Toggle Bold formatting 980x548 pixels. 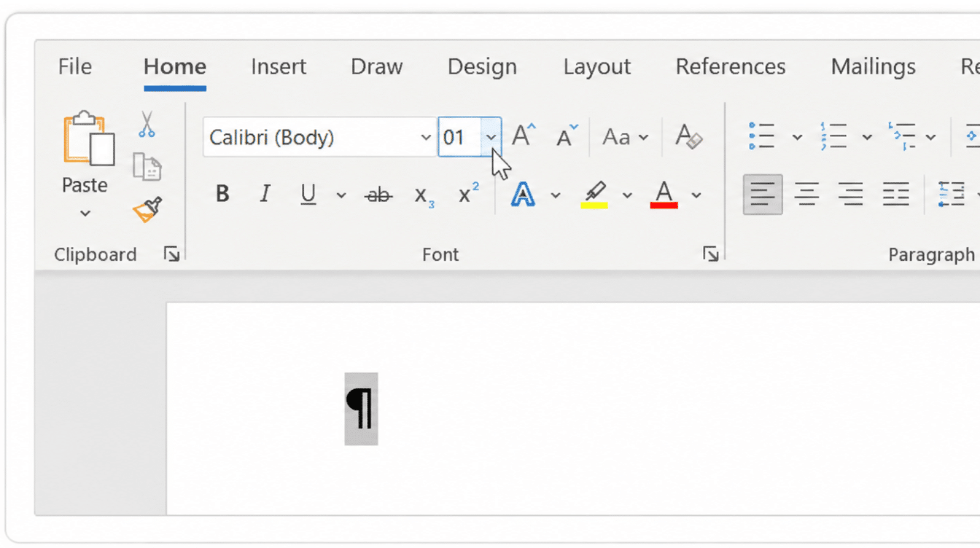[222, 195]
